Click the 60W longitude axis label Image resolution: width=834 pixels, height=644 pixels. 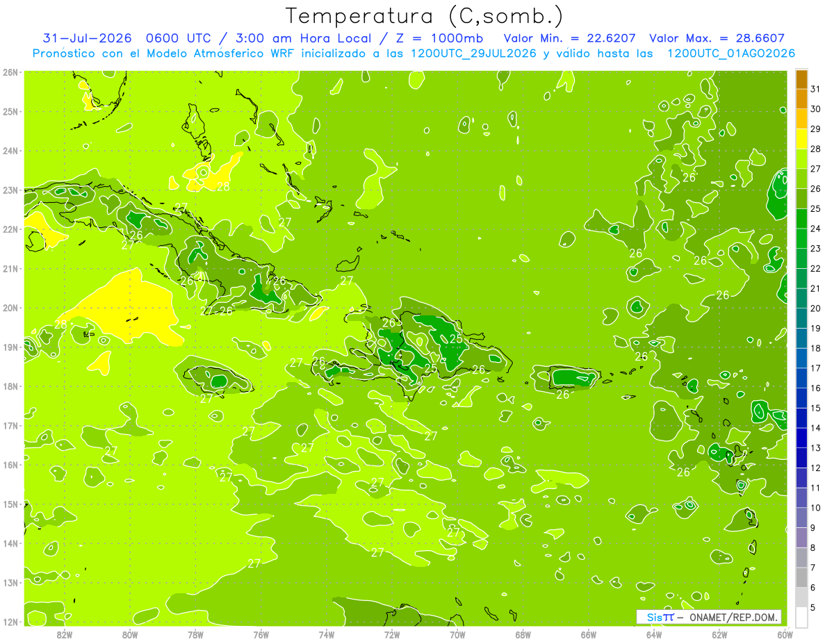click(x=785, y=634)
